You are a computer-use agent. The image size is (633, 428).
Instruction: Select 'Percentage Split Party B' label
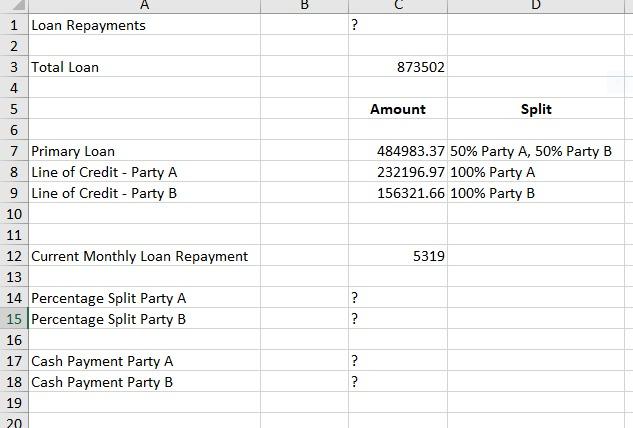pos(109,319)
